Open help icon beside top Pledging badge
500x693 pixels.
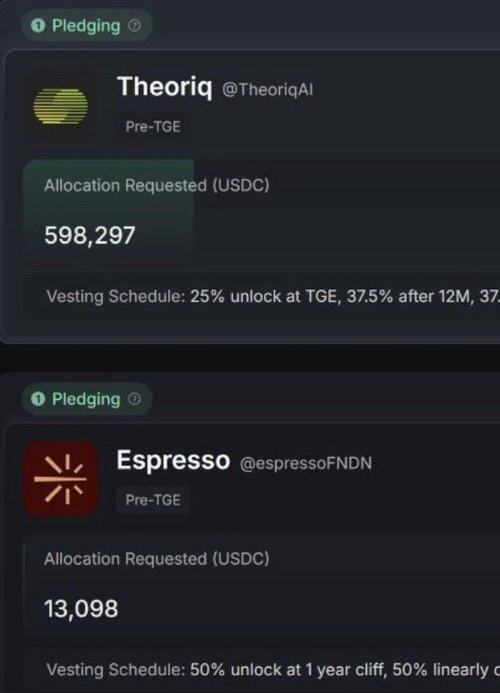pos(134,26)
